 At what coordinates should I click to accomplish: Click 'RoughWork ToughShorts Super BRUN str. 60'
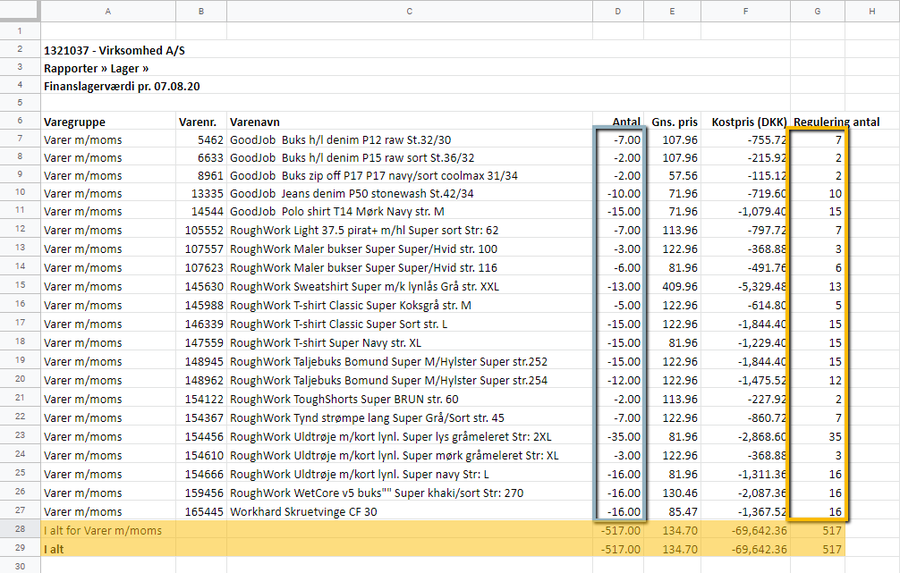tap(344, 399)
